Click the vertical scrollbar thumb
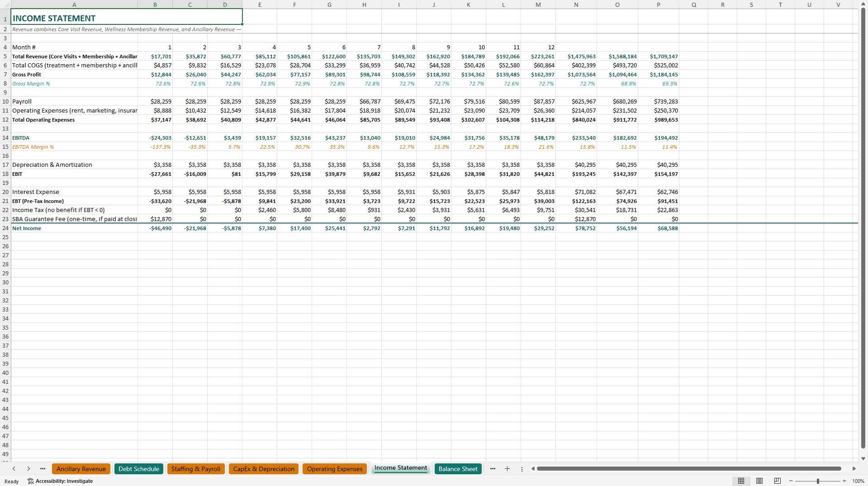Viewport: 868px width, 486px height. [x=863, y=228]
